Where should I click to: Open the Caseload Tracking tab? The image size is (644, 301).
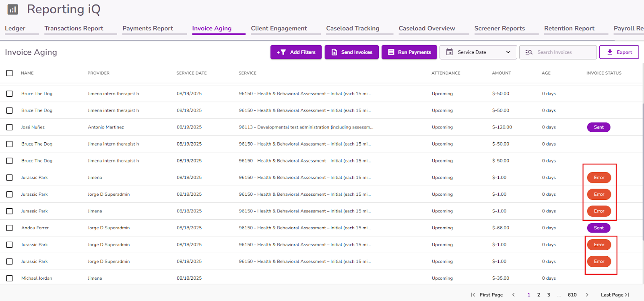pos(353,28)
